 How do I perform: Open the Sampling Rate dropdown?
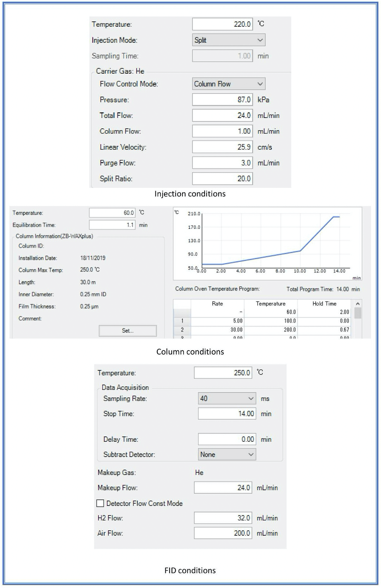click(x=227, y=399)
